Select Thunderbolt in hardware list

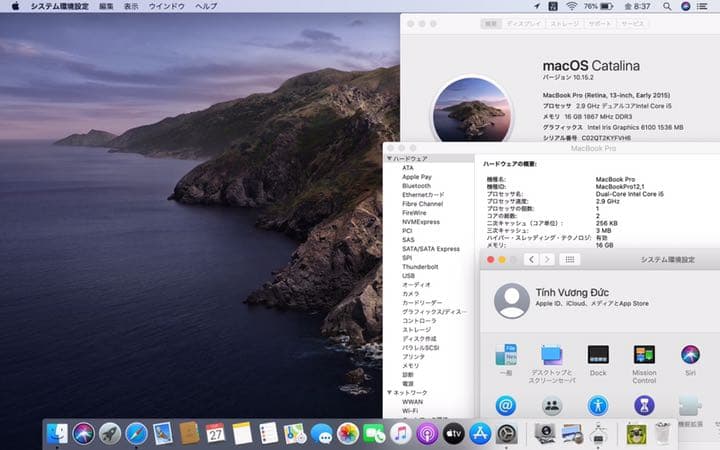420,266
